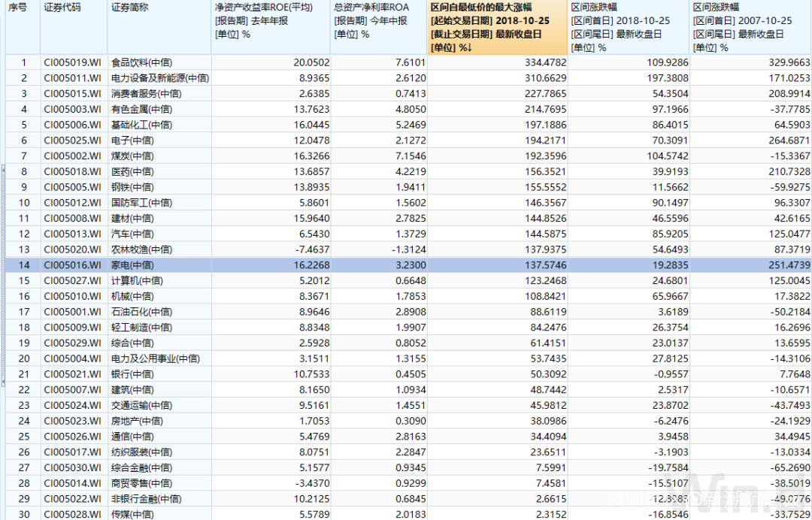Viewport: 812px width, 520px height.
Task: Select 银行(中信) cell
Action: (132, 373)
